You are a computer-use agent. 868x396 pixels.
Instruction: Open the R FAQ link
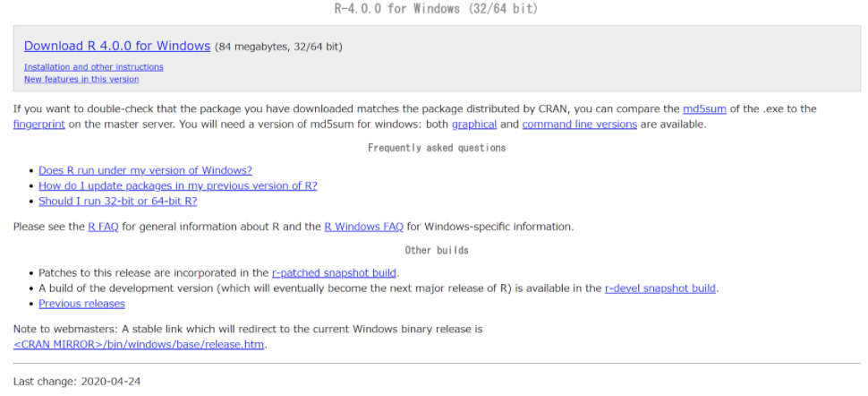coord(103,227)
